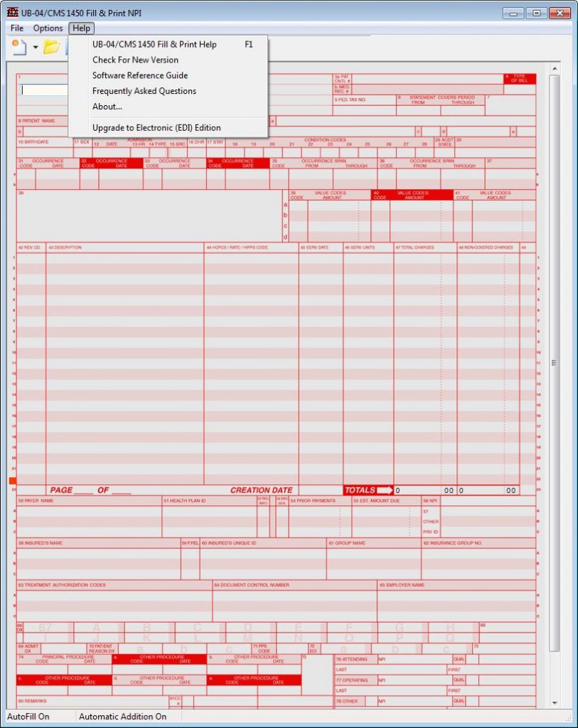Click the down arrow of the vertical scrollbar

555,702
